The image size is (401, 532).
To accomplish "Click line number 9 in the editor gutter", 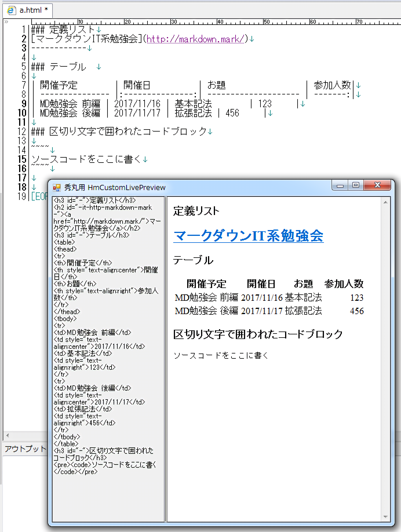I will pos(23,104).
